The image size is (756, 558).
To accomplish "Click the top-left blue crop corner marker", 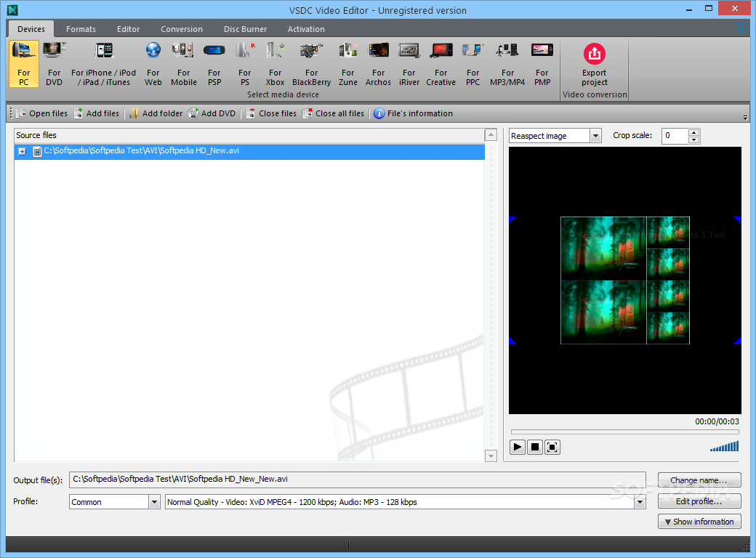I will click(x=512, y=219).
